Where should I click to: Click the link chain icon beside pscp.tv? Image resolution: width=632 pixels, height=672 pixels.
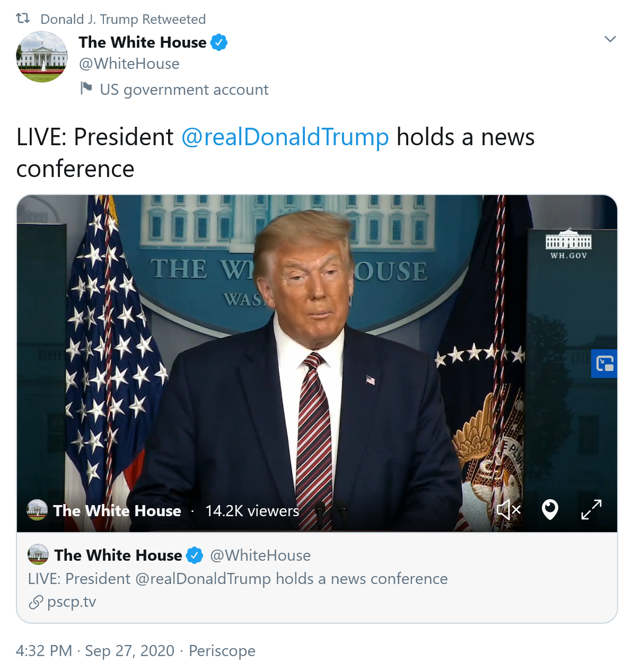click(36, 602)
